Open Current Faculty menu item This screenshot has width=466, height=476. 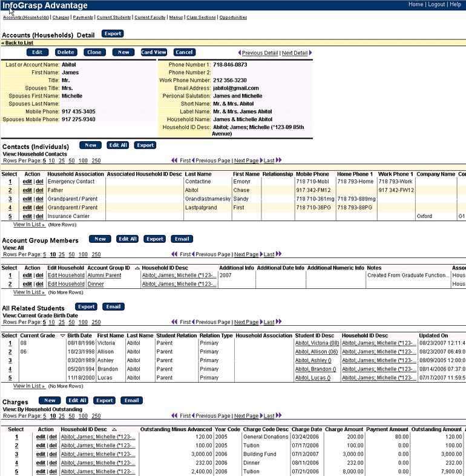(150, 18)
